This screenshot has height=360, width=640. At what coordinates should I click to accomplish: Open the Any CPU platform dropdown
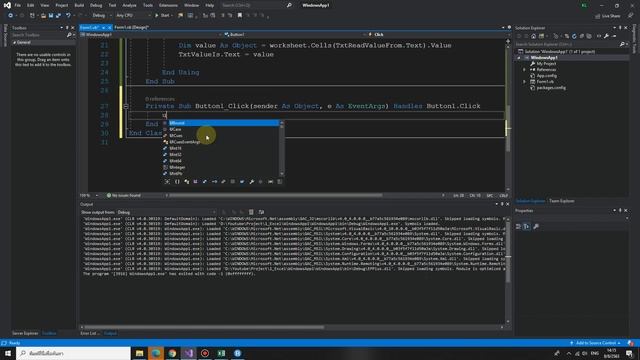tap(133, 16)
